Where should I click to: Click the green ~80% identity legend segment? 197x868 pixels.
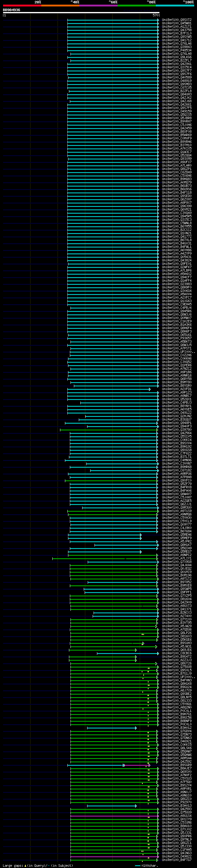[137, 6]
